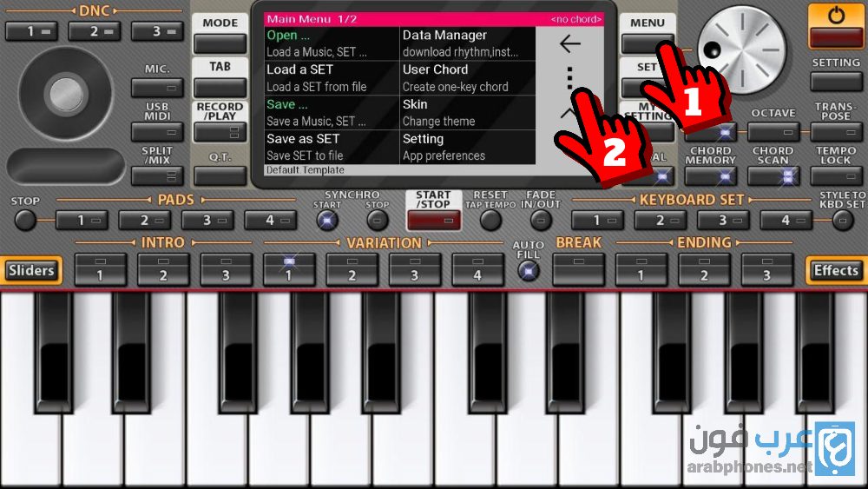Tap the ribbon touch strip under the joystick
The image size is (868, 489).
(66, 166)
